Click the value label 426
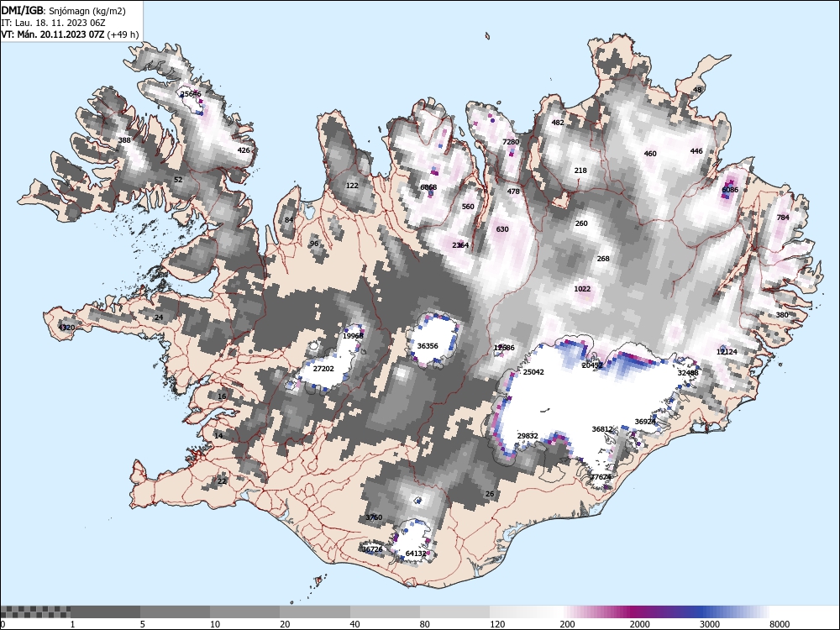Screen dimensions: 840x630 coord(244,150)
